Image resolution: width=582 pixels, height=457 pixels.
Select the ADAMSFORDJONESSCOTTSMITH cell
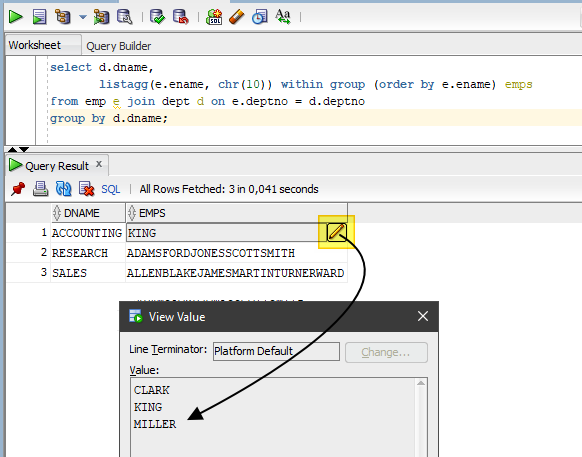tap(236, 253)
